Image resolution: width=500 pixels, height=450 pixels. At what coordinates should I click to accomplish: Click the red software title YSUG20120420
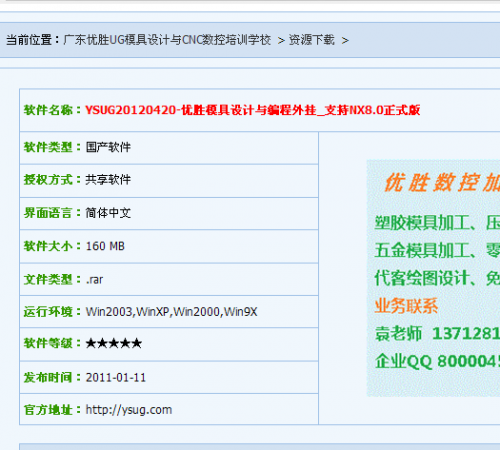click(253, 110)
